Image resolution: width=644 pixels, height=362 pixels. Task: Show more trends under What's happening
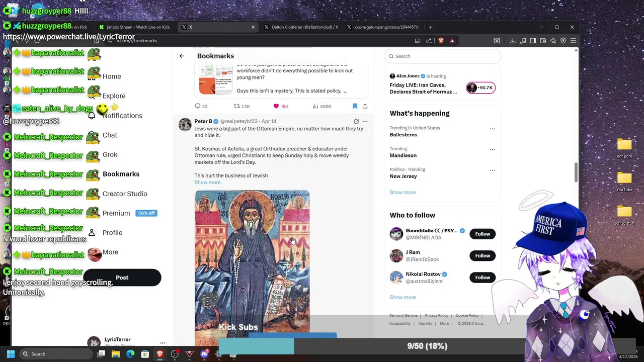click(403, 193)
